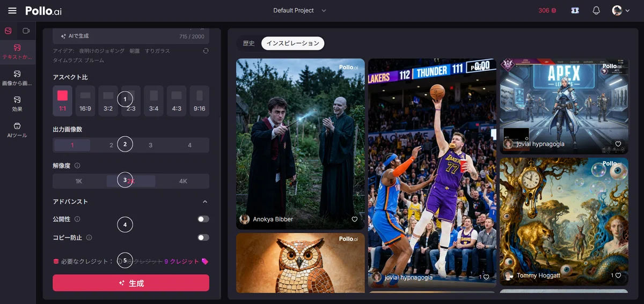
Task: Like the Anokya Bibber image
Action: 354,219
